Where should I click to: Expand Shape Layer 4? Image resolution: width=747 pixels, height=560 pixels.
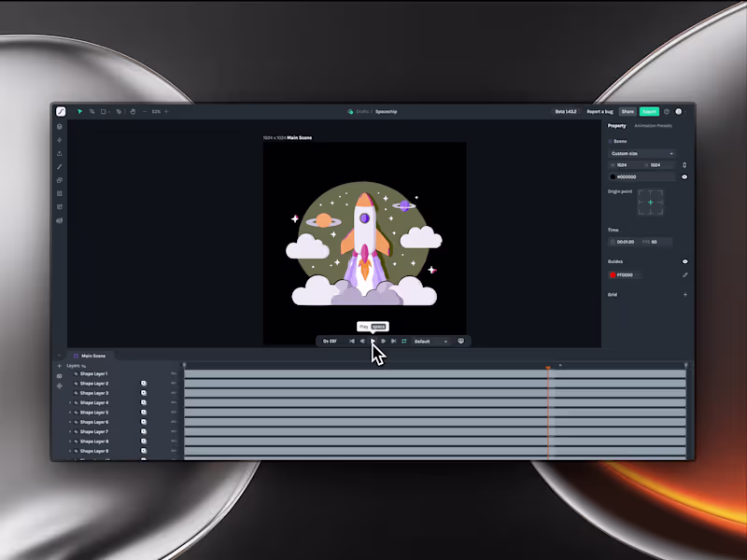(x=70, y=403)
